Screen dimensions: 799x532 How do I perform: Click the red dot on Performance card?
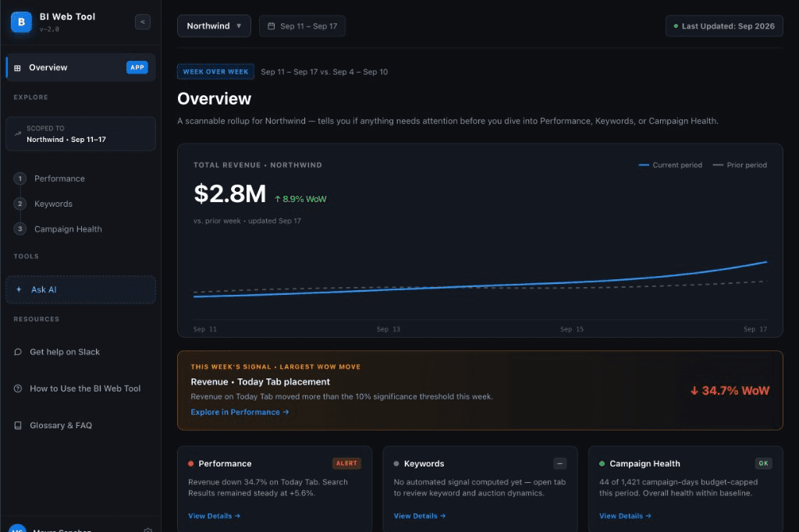(x=190, y=463)
